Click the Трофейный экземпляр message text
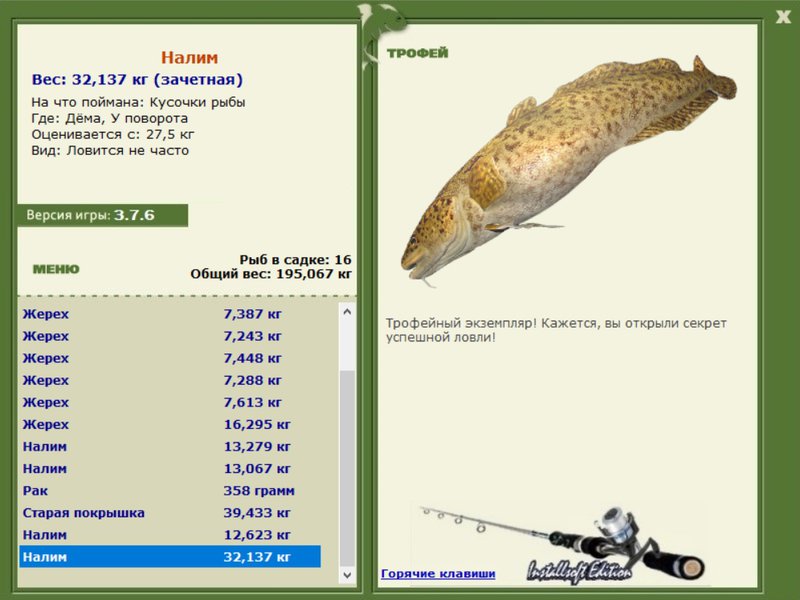This screenshot has width=800, height=600. [x=556, y=330]
